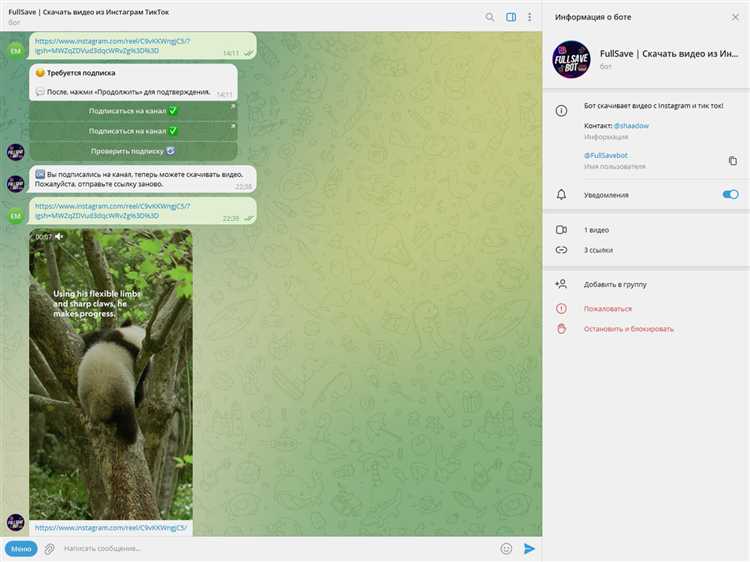Click the 'Вы подписались на канал' message

pyautogui.click(x=143, y=179)
